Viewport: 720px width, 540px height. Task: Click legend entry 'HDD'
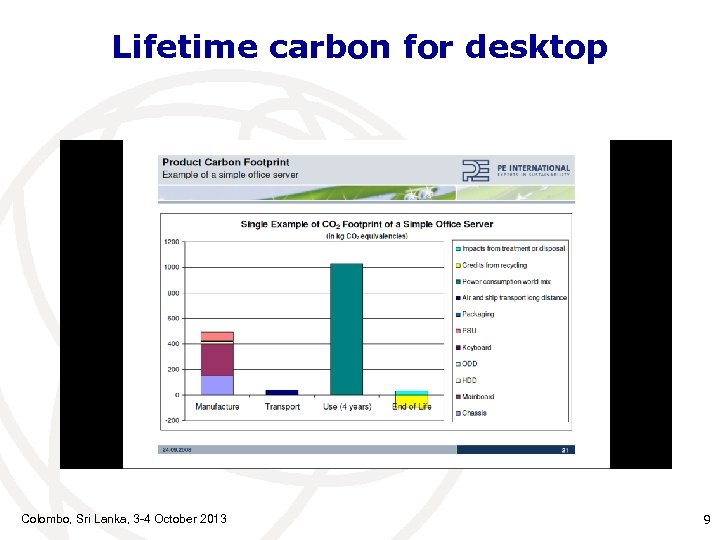tap(466, 380)
